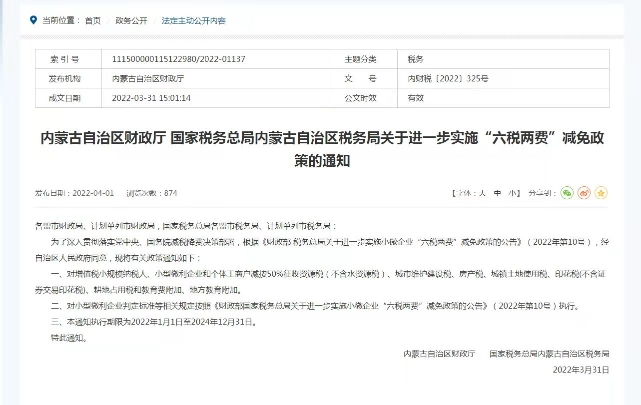Go to 首页 in the breadcrumb
The image size is (641, 405).
pyautogui.click(x=93, y=20)
